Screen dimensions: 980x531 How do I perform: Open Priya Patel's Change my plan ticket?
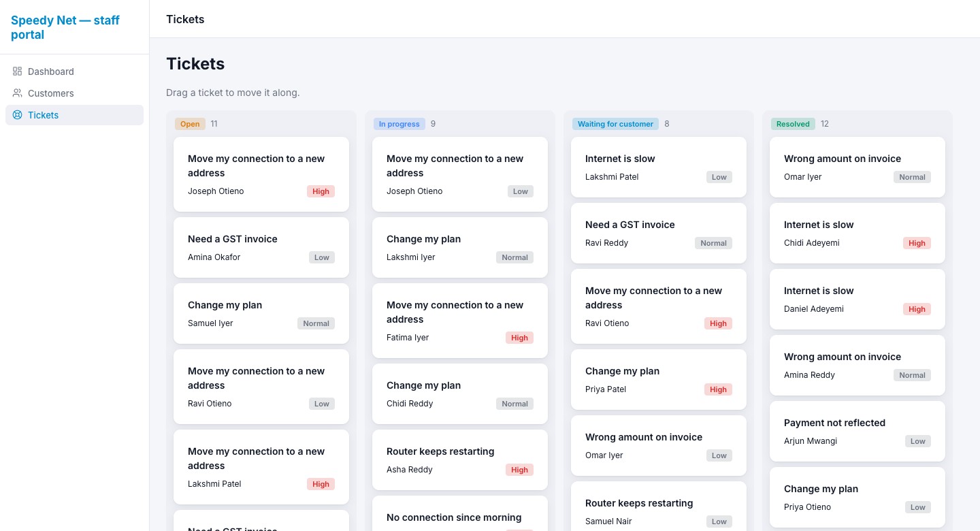pyautogui.click(x=659, y=379)
